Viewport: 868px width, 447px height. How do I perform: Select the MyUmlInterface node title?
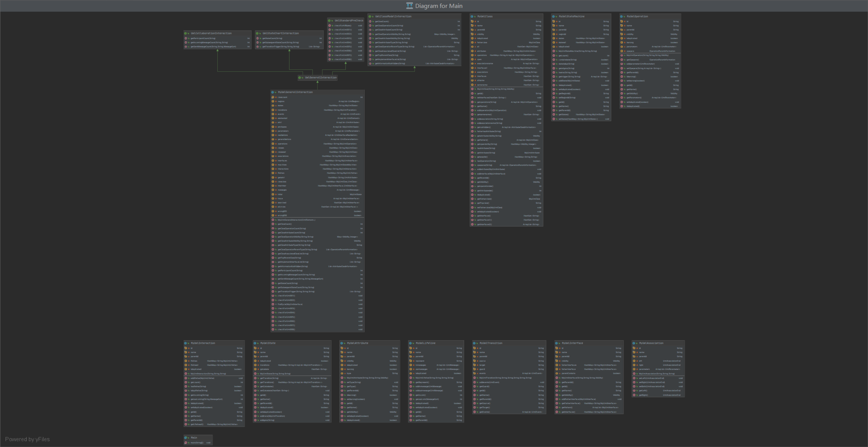click(572, 343)
